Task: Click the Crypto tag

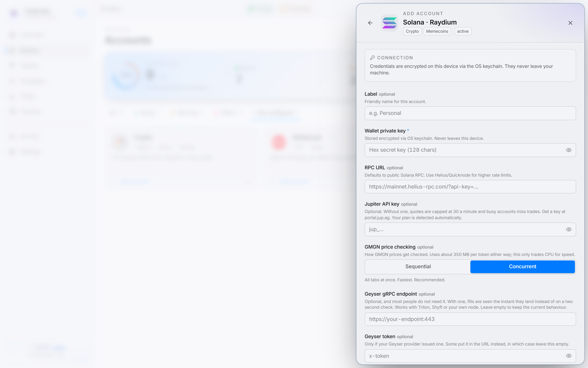Action: coord(412,31)
